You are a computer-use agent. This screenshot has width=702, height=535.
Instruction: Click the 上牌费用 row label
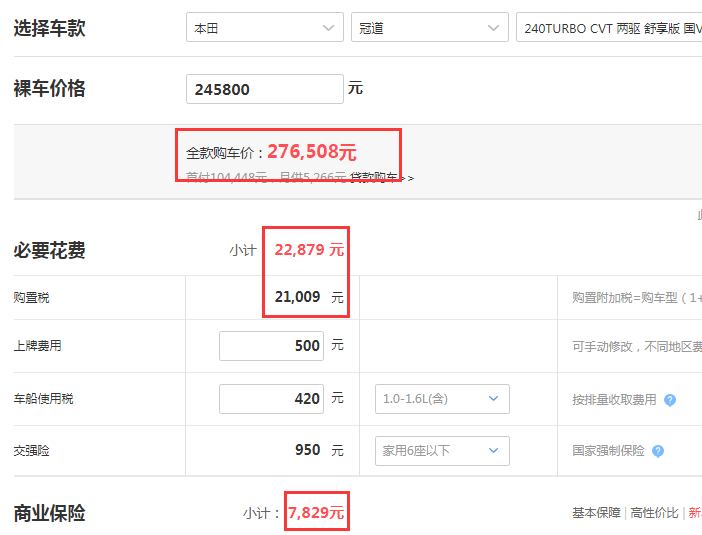[38, 346]
